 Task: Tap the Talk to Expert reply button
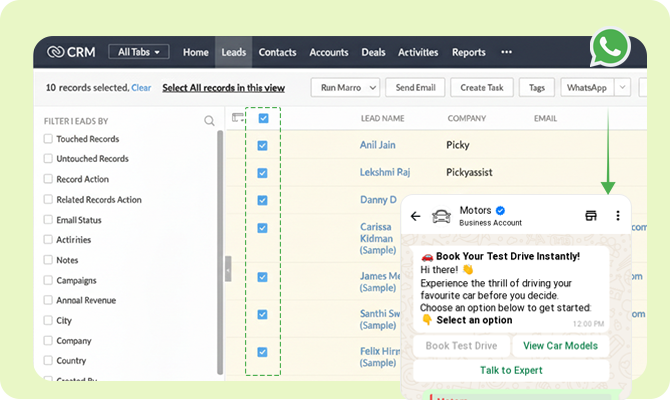pyautogui.click(x=511, y=370)
